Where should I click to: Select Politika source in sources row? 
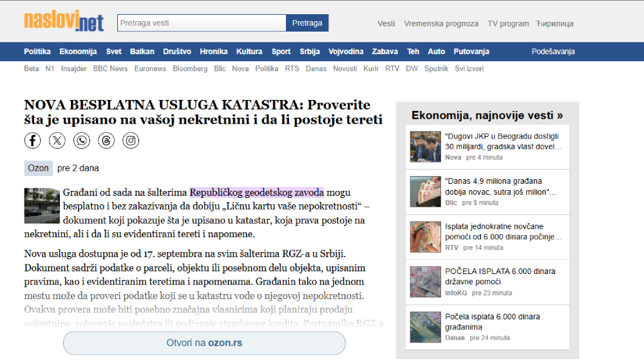267,68
